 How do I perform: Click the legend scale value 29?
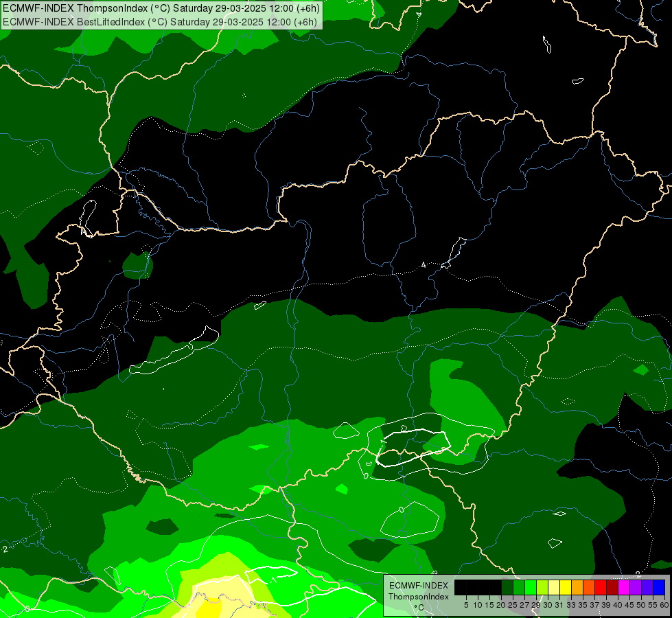535,605
